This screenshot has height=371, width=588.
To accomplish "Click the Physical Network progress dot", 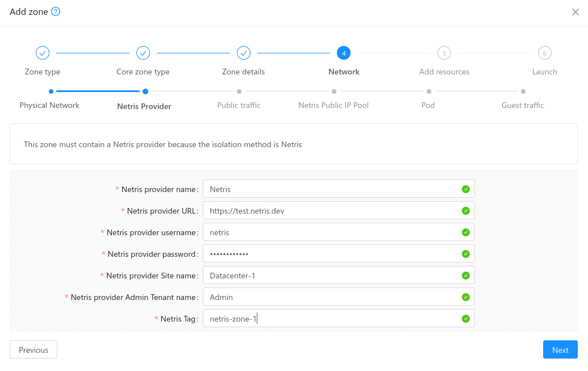I will click(x=51, y=91).
